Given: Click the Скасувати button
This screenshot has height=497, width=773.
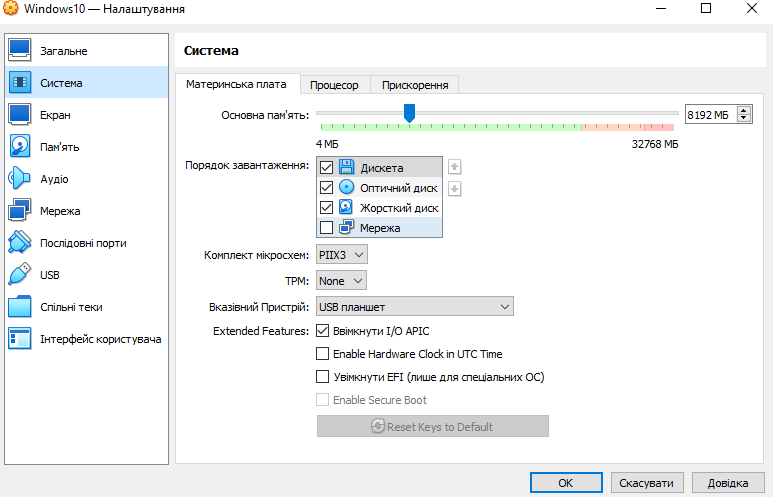Looking at the screenshot, I should [x=647, y=483].
